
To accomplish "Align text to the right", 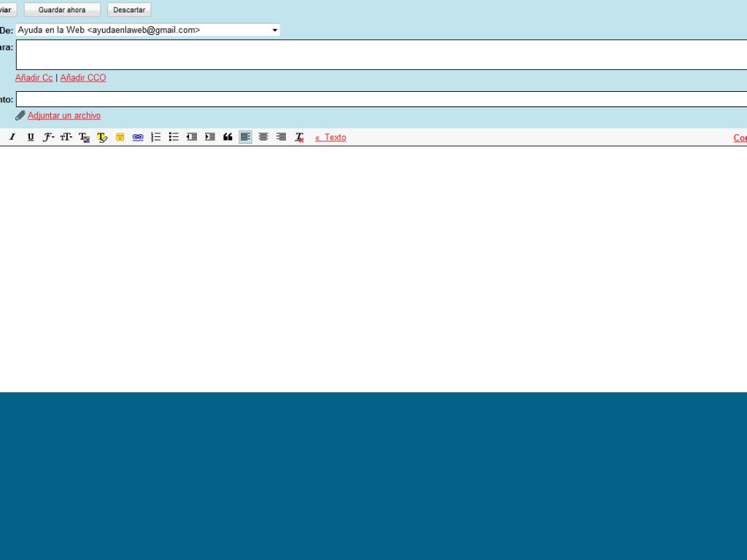I will 281,137.
